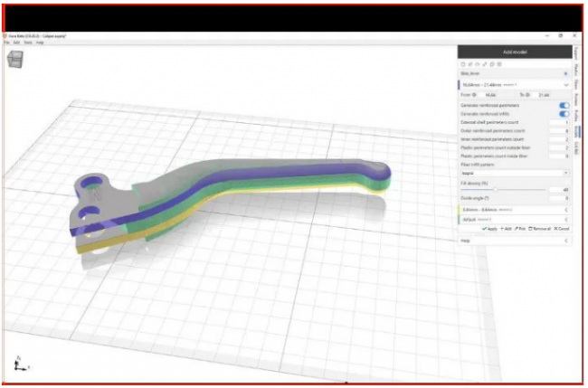Click the Apply checkmark icon
588x388 pixels.
(x=484, y=229)
